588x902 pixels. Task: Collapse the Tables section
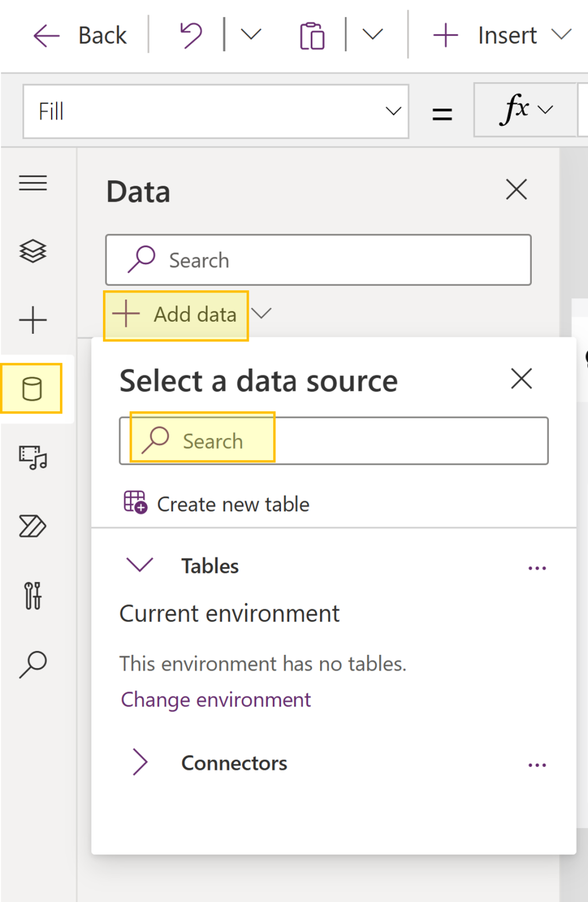pyautogui.click(x=140, y=565)
